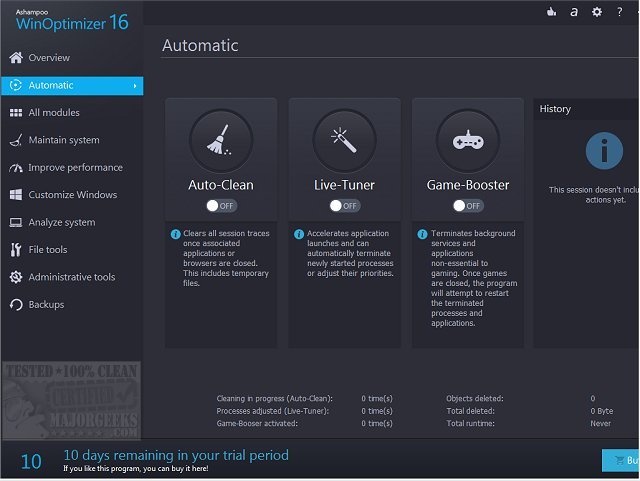Click the Auto-Clean title text
640x481 pixels.
(221, 185)
